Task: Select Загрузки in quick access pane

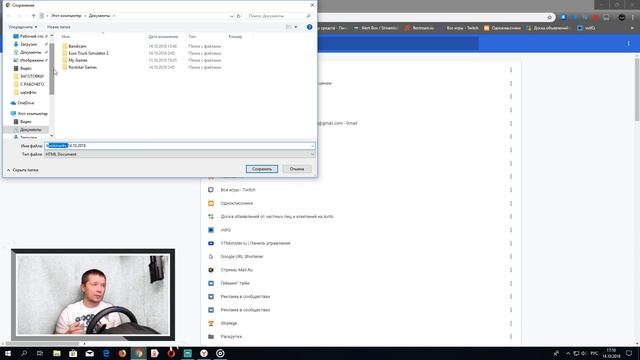Action: [28, 44]
